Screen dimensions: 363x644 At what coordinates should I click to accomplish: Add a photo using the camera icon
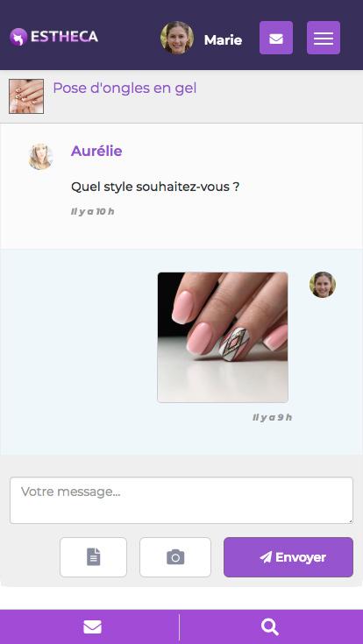tap(175, 557)
